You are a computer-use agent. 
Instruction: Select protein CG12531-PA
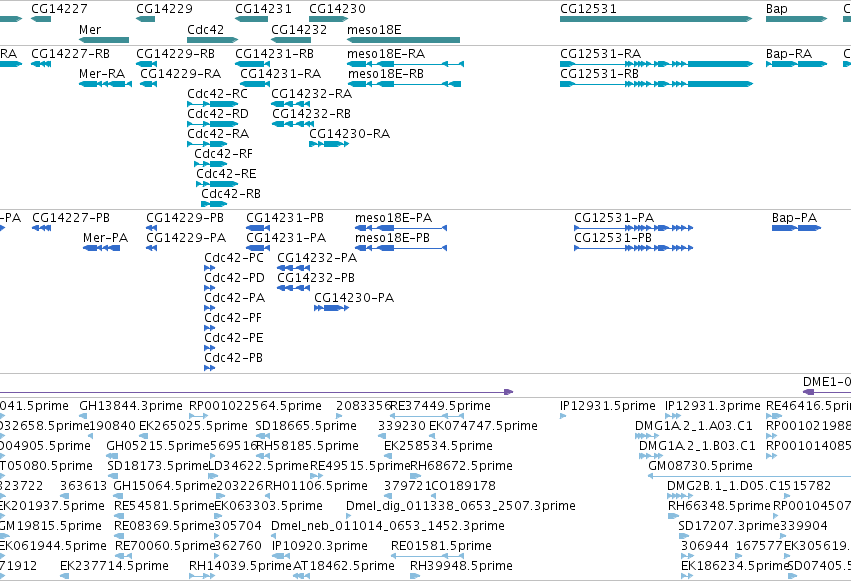[633, 228]
